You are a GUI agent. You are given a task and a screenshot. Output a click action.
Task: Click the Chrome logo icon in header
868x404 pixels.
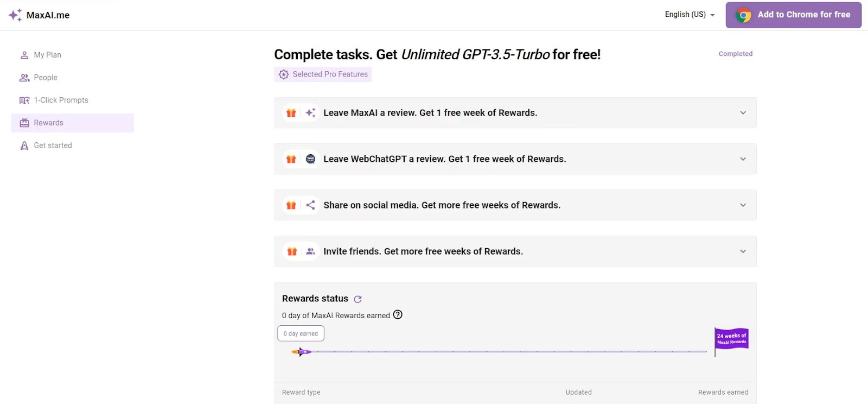(x=743, y=15)
